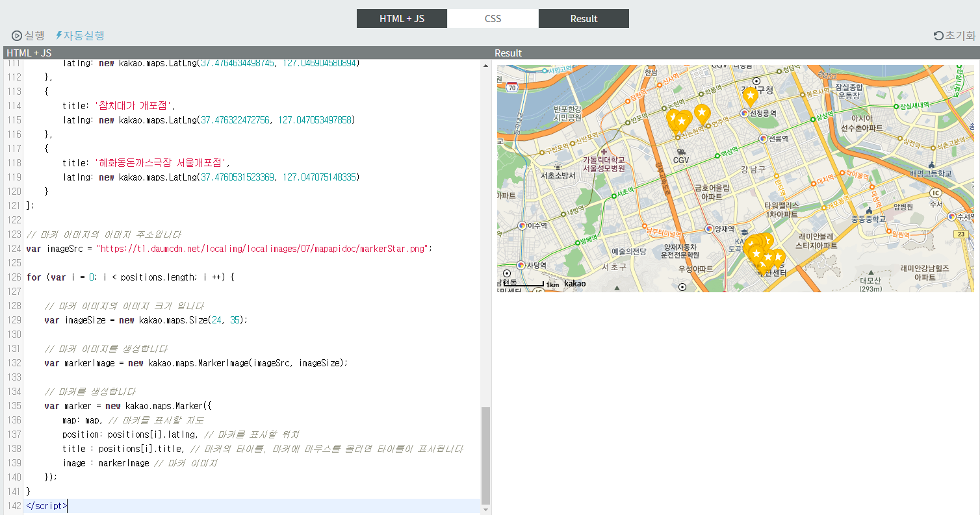Click the lower-right star marker near 양재역 cluster
980x515 pixels.
coord(777,258)
